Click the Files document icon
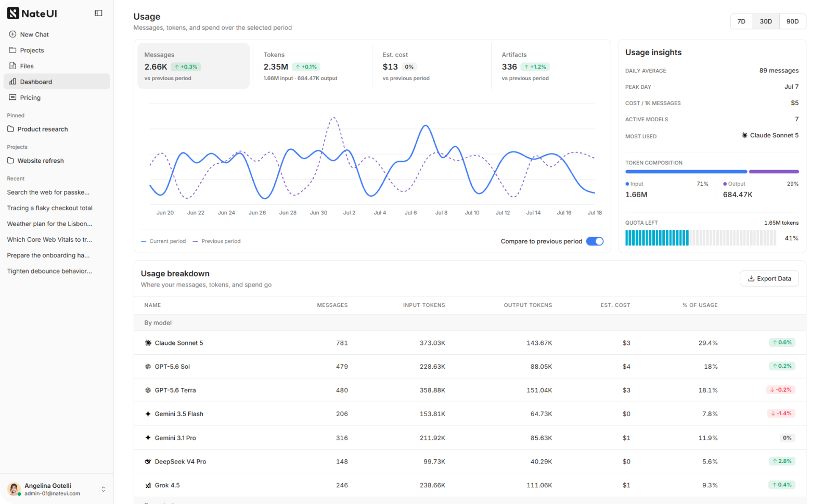This screenshot has height=504, width=824. point(12,66)
